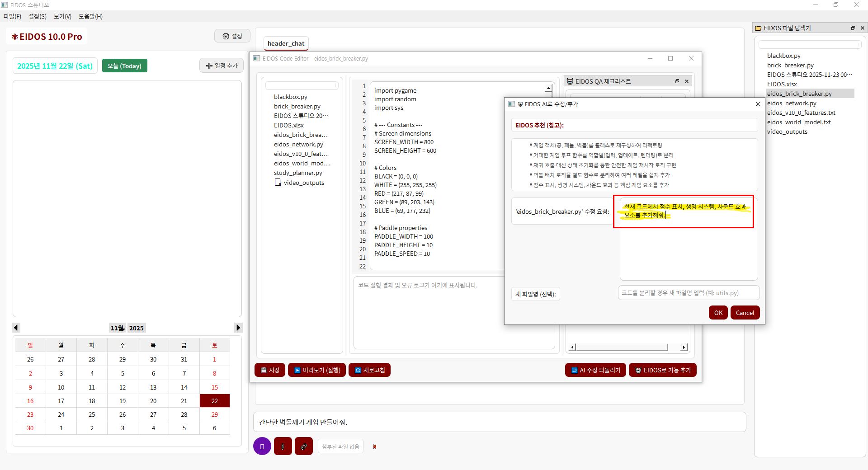Open the 도움말(H) menu
The height and width of the screenshot is (470, 868).
(x=90, y=16)
